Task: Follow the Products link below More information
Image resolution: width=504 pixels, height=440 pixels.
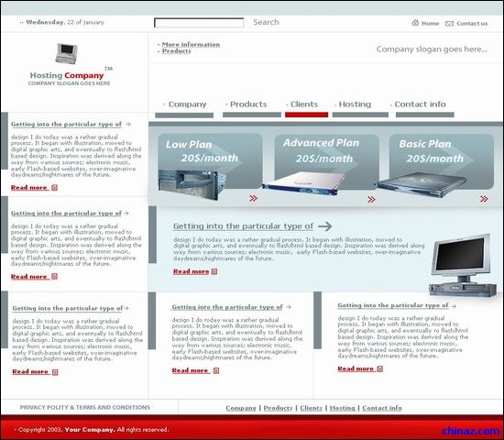Action: pos(177,50)
